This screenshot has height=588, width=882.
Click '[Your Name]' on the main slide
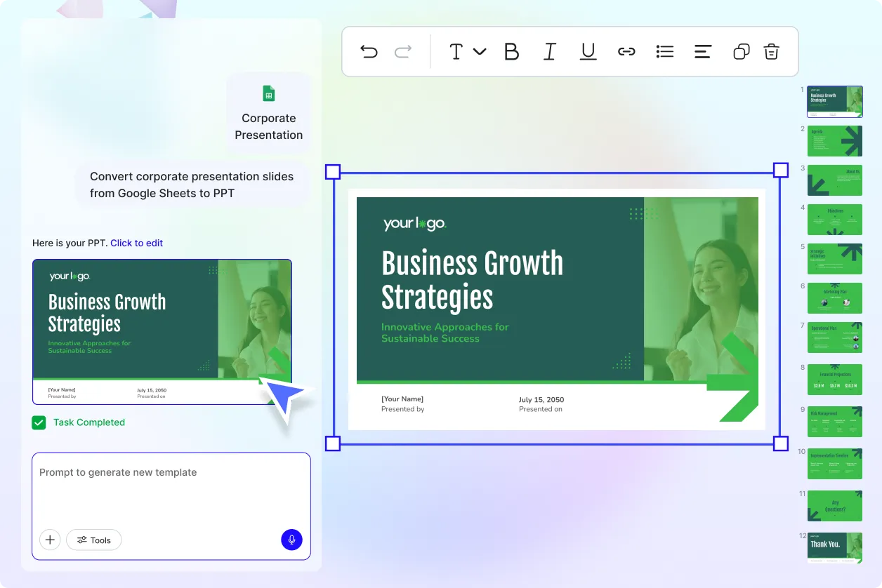pyautogui.click(x=402, y=399)
